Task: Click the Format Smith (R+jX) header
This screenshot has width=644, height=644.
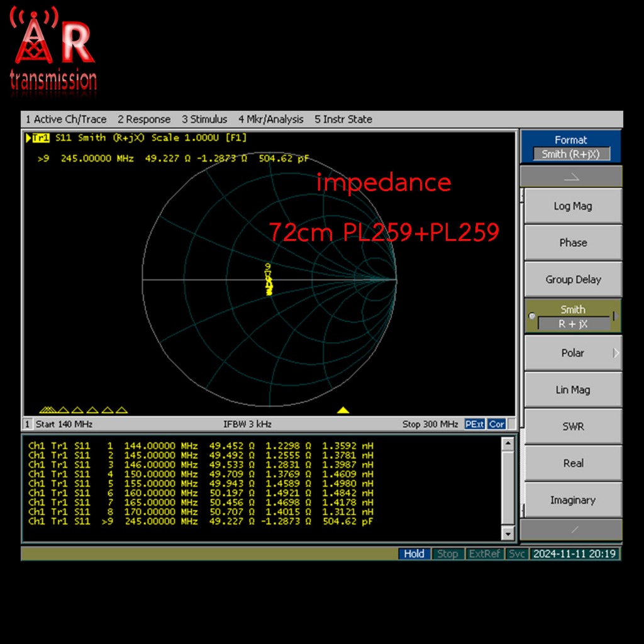Action: coord(571,147)
